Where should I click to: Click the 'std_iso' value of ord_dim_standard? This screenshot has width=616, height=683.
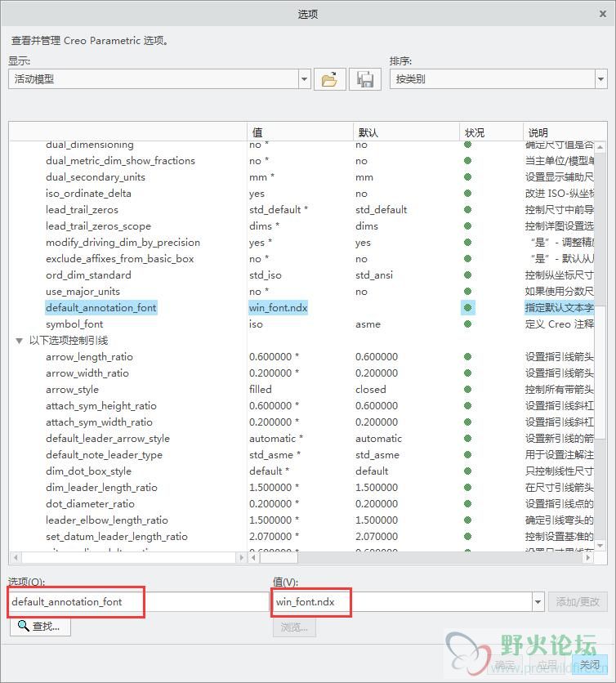(x=266, y=275)
